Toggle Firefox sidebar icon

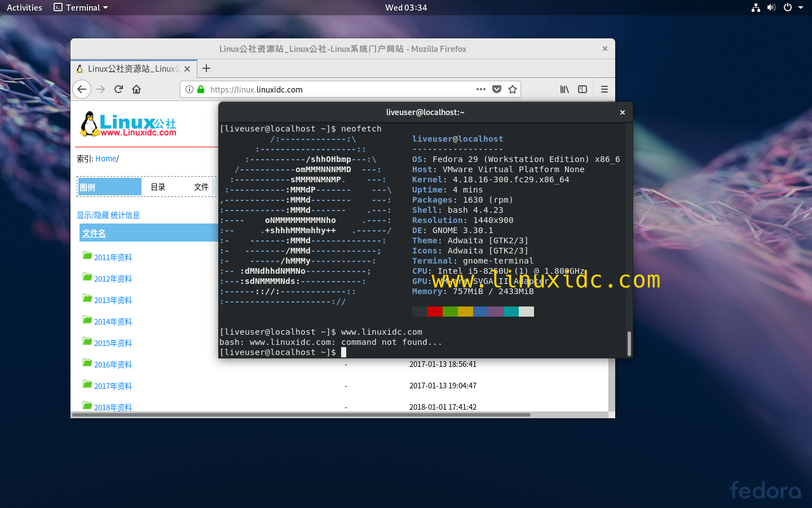(x=582, y=89)
